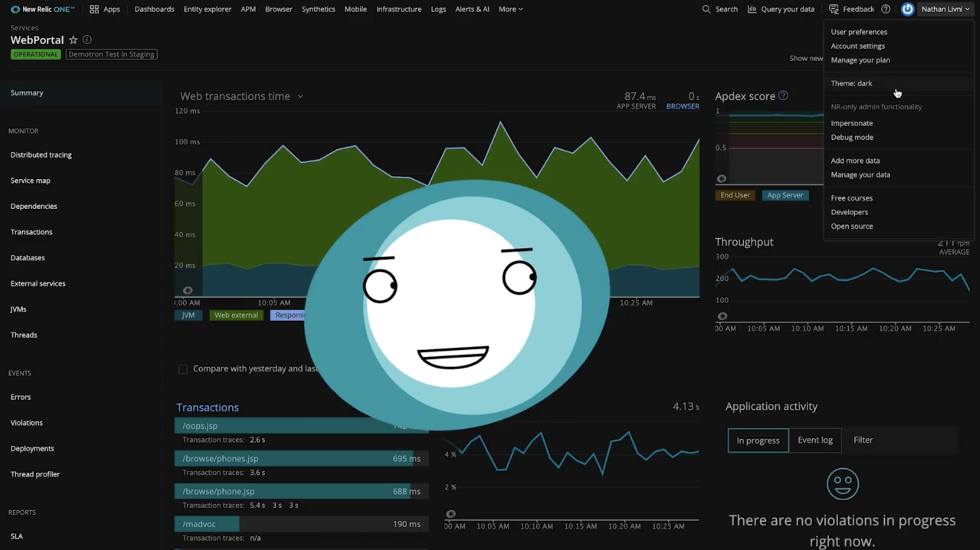Toggle eye icon on Apdex score chart
Screen dimensions: 980x550
pos(721,179)
